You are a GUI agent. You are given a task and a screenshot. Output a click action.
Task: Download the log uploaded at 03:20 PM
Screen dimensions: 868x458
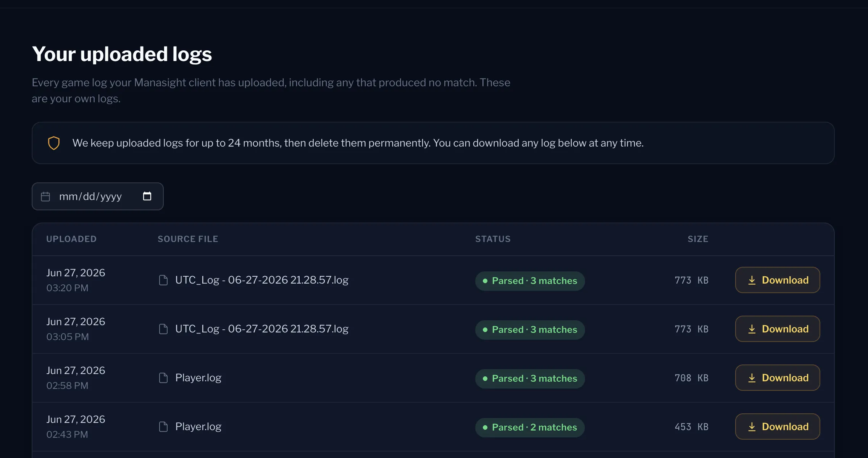pyautogui.click(x=778, y=280)
